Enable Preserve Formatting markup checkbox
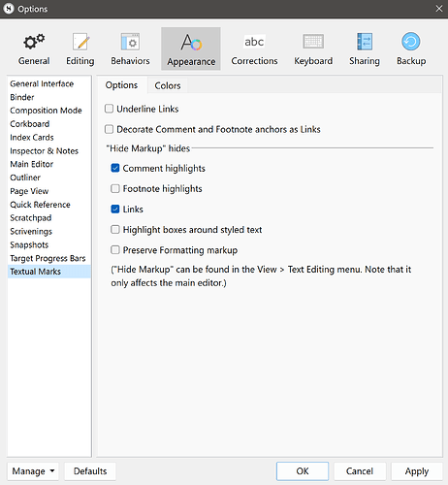Viewport: 448px width, 485px height. click(115, 250)
